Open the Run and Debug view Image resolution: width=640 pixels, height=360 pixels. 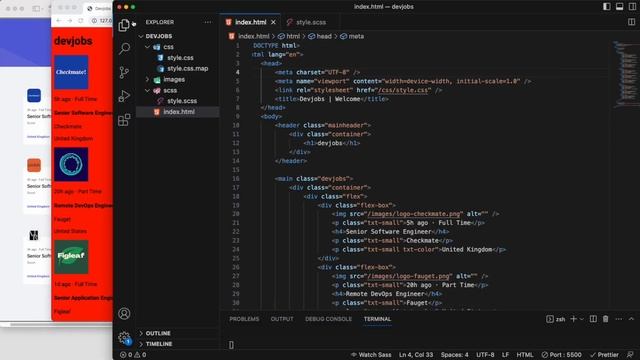click(x=124, y=96)
